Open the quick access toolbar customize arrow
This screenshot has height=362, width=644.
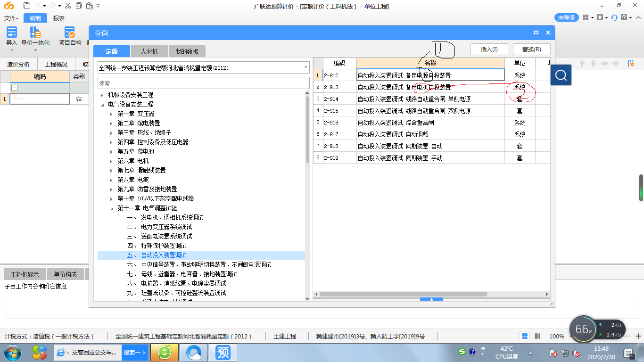(x=98, y=6)
